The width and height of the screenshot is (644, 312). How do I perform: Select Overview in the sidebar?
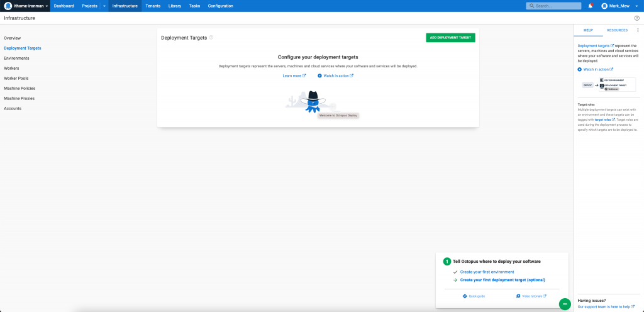13,38
